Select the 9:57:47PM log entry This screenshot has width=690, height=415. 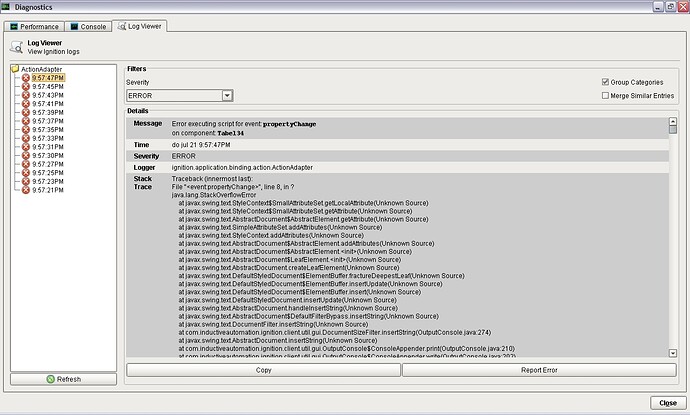tap(48, 78)
